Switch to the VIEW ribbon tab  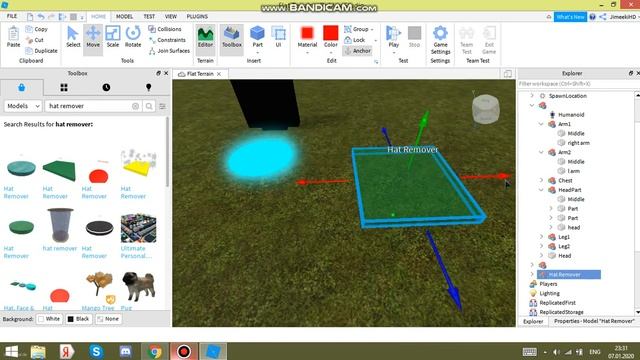(x=171, y=16)
